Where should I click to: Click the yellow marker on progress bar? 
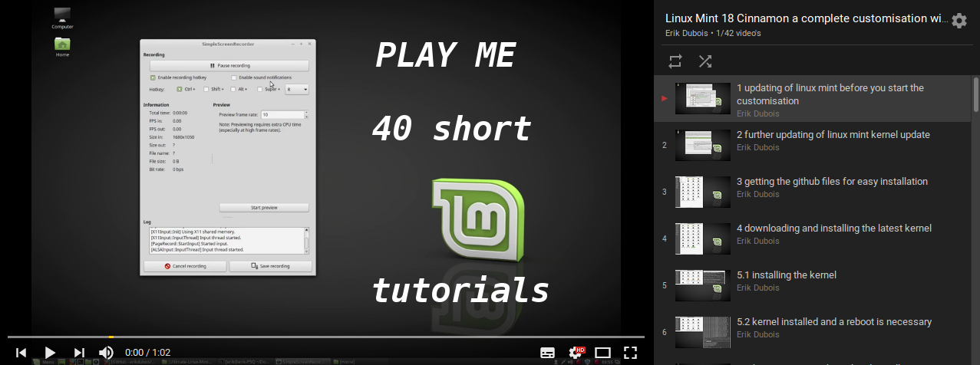point(111,337)
